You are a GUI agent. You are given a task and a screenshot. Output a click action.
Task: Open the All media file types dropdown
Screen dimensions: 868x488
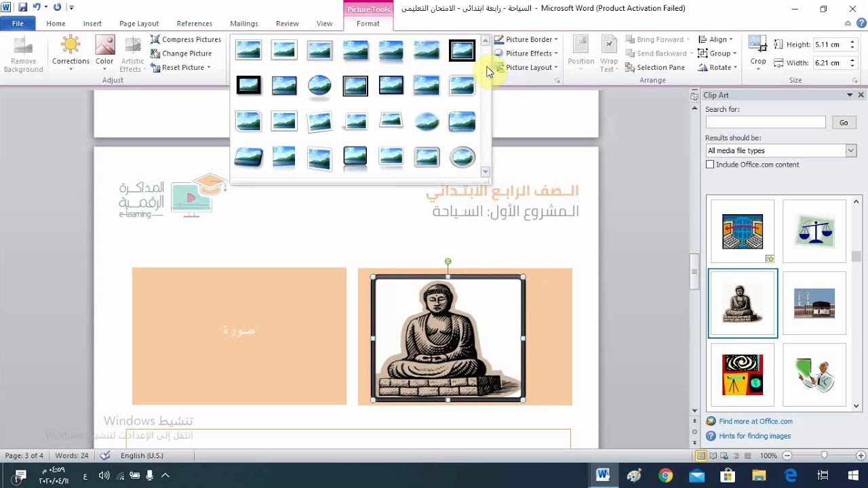pyautogui.click(x=781, y=150)
